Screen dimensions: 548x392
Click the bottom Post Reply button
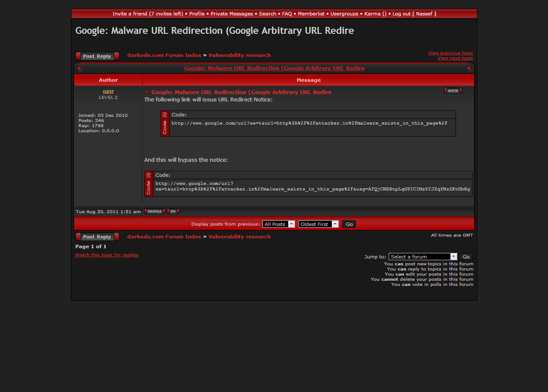pyautogui.click(x=97, y=237)
